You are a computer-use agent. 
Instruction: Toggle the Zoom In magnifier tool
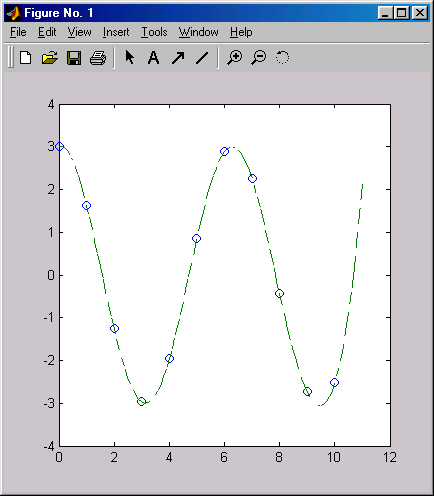[x=235, y=57]
